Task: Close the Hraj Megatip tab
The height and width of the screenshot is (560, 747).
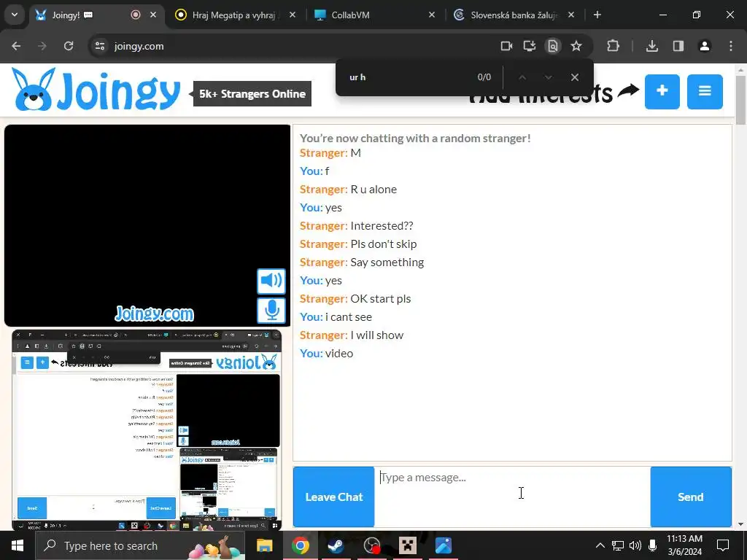Action: pyautogui.click(x=293, y=15)
